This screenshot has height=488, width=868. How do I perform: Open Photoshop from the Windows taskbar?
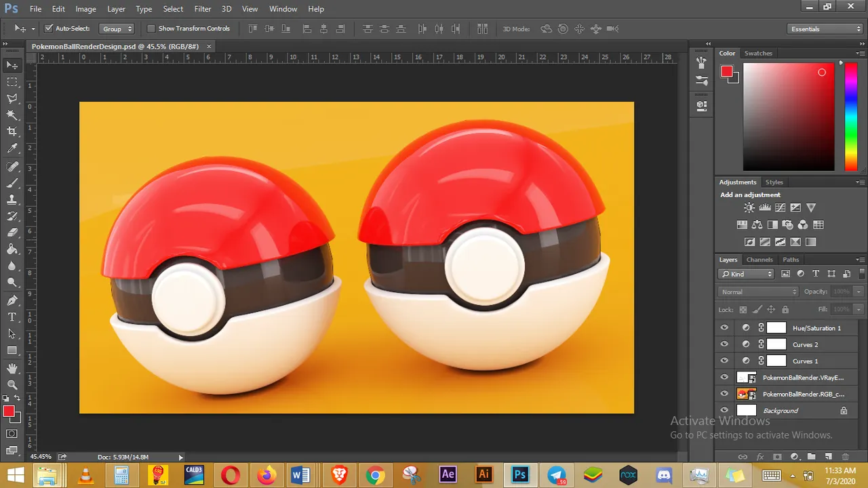[x=520, y=475]
